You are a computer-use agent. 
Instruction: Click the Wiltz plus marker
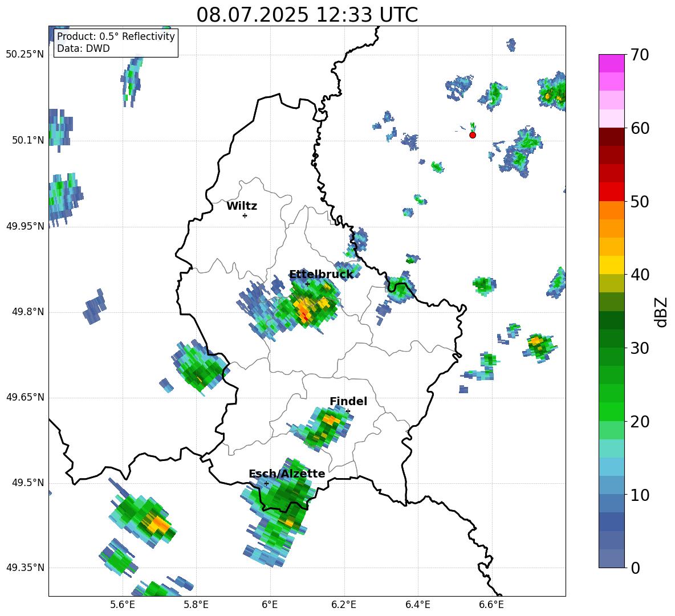tap(245, 215)
